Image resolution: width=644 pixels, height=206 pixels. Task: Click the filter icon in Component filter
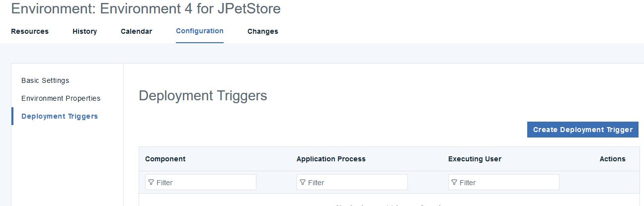(151, 183)
